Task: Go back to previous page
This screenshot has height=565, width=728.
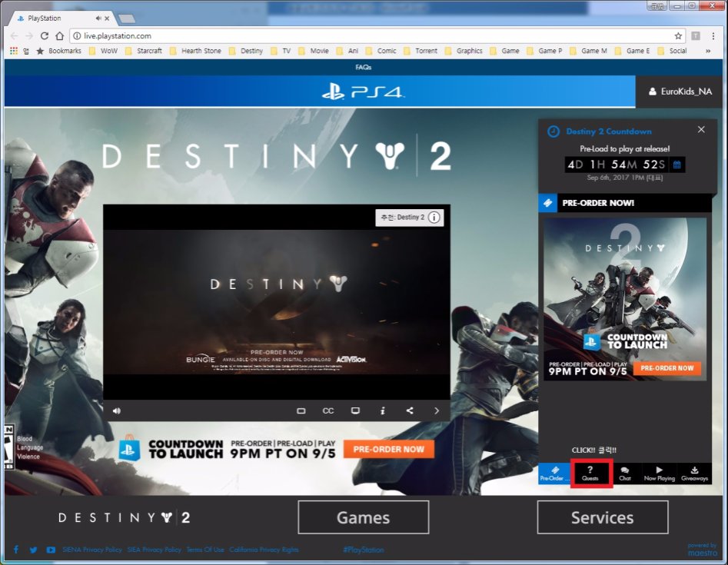Action: coord(15,36)
